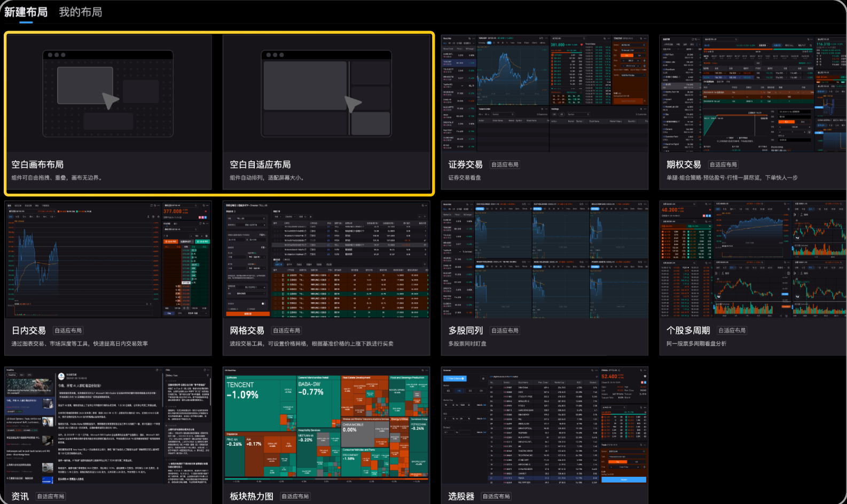The height and width of the screenshot is (504, 847).
Task: Click the 空白画布布局 canvas illustration
Action: coord(108,93)
